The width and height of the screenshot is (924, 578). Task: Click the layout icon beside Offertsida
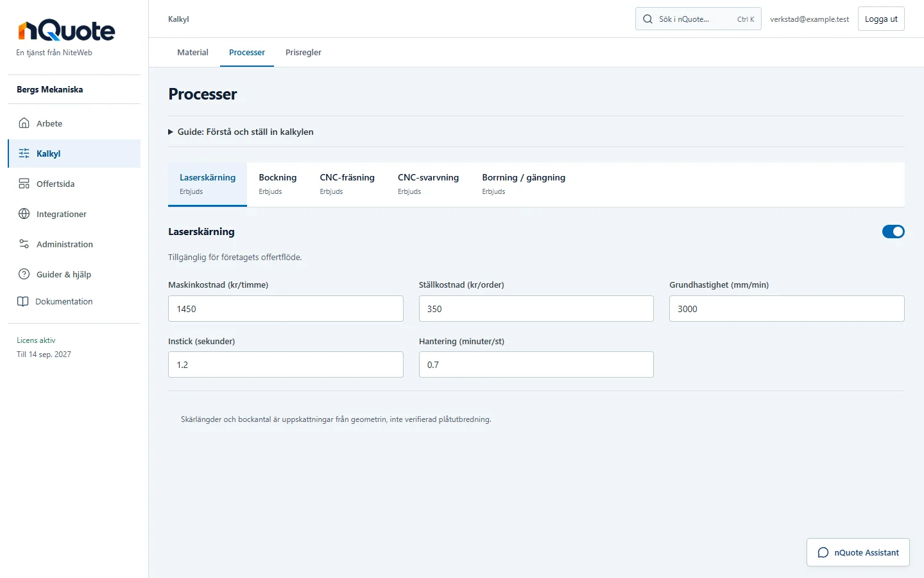24,184
